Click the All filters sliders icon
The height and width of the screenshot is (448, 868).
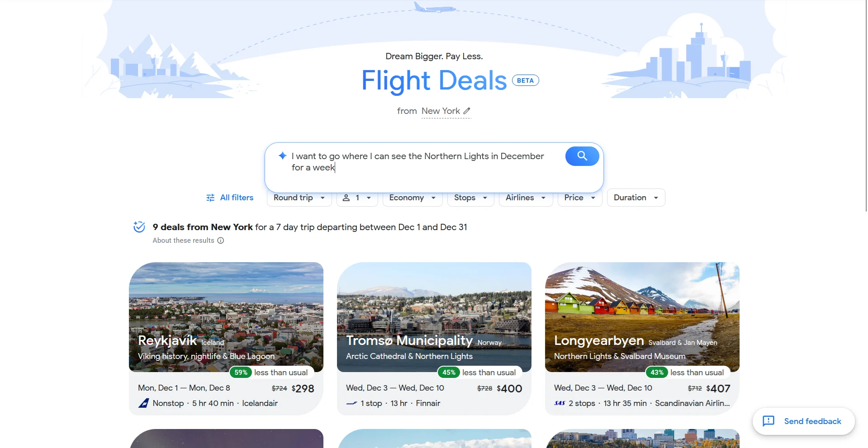tap(210, 198)
